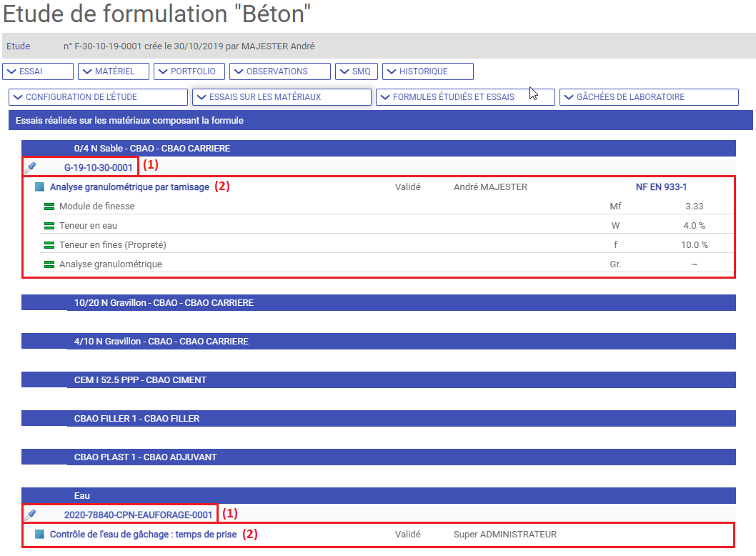Screen dimensions: 756x556
Task: Click the 3.33 fineness modulus value
Action: click(x=695, y=206)
